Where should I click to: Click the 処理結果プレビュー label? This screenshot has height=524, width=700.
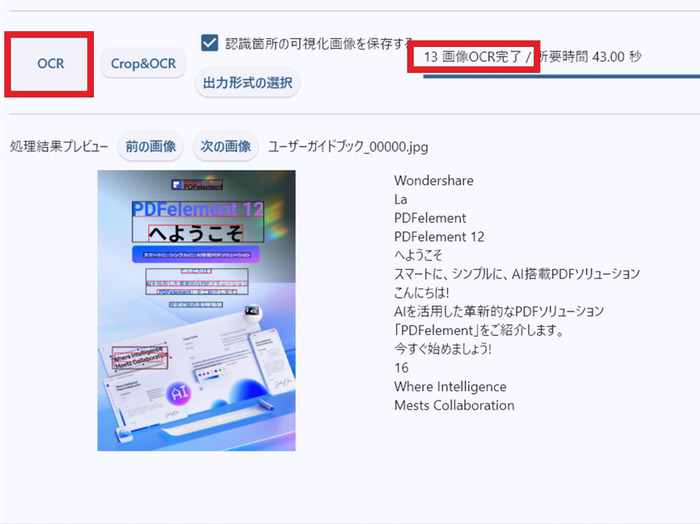click(59, 146)
